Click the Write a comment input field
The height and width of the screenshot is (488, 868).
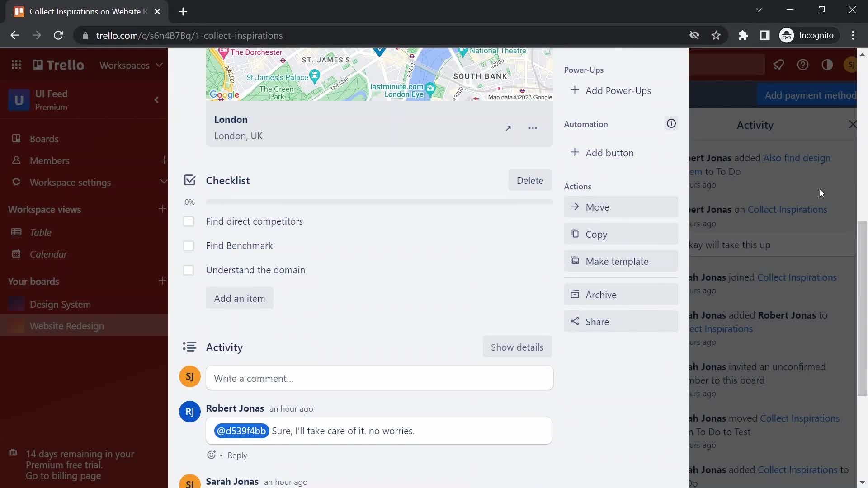379,378
